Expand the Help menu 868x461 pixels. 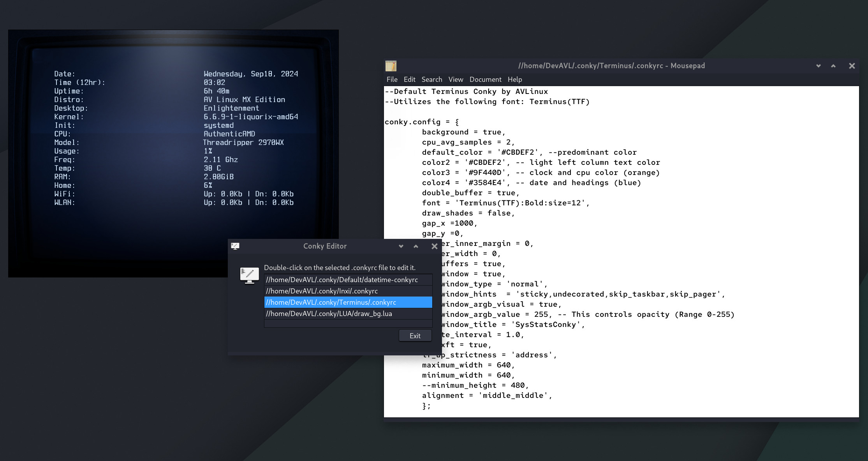tap(514, 79)
